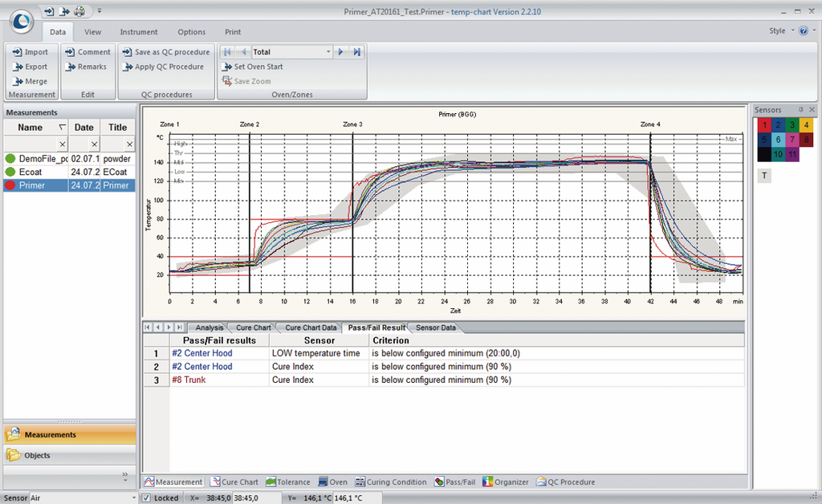
Task: Toggle sensor 10 teal swatch
Action: click(778, 154)
